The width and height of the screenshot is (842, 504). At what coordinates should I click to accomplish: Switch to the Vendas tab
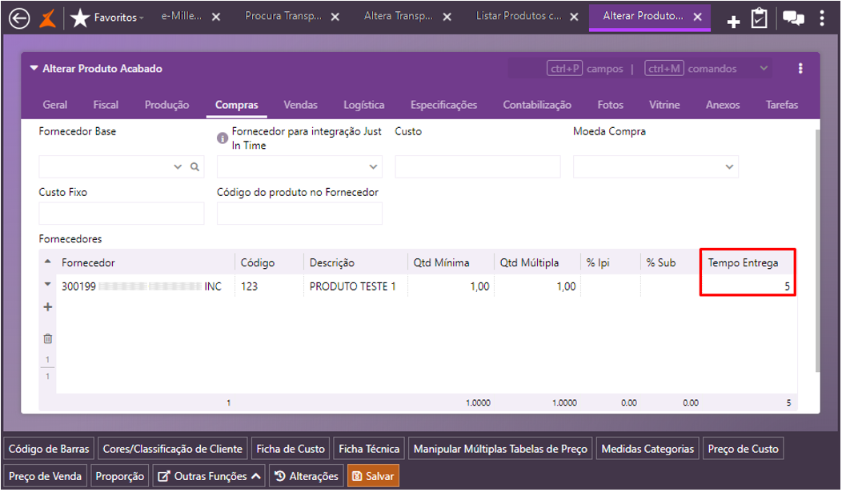point(300,105)
